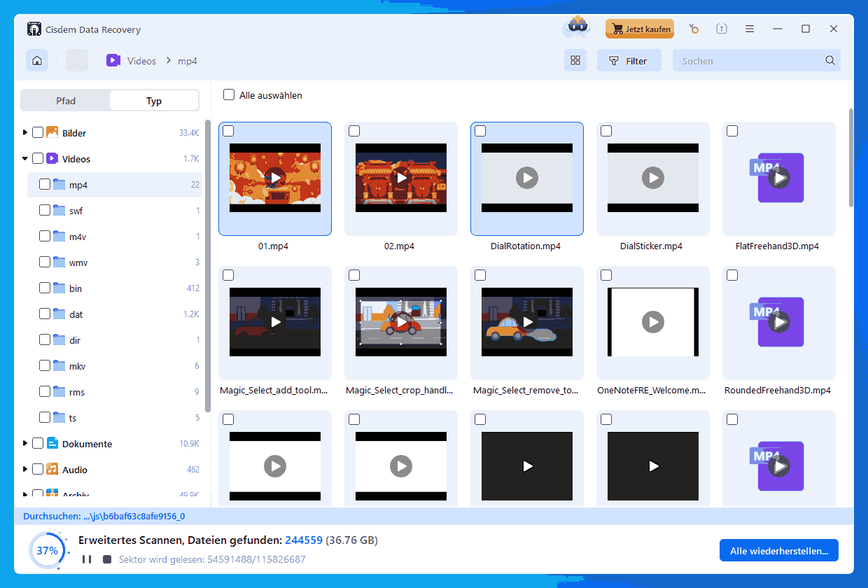Viewport: 868px width, 588px height.
Task: Expand the Archiv tree node
Action: click(25, 494)
